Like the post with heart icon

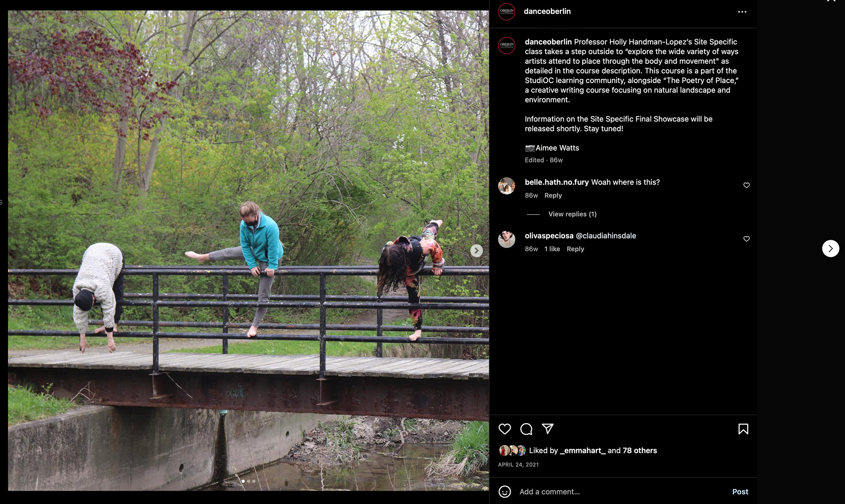[x=505, y=429]
